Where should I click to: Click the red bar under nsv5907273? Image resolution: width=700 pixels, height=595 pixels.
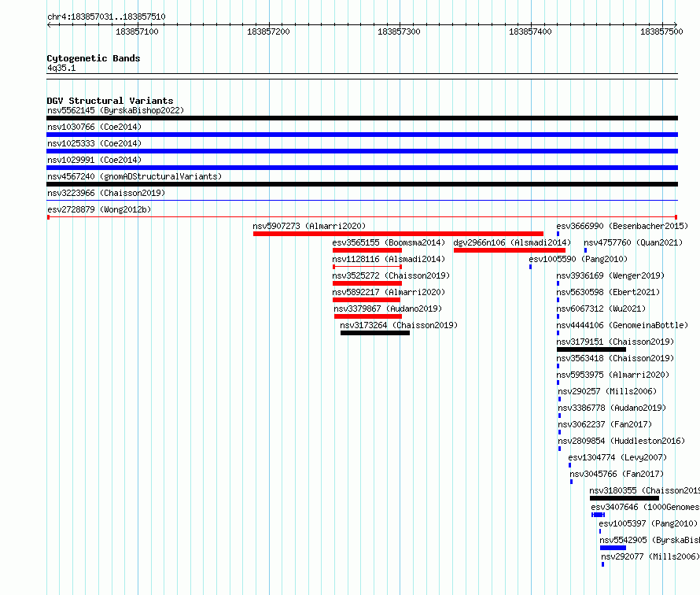398,234
